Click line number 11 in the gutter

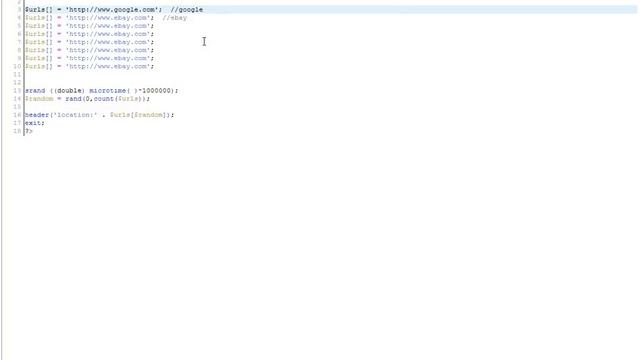coord(17,74)
